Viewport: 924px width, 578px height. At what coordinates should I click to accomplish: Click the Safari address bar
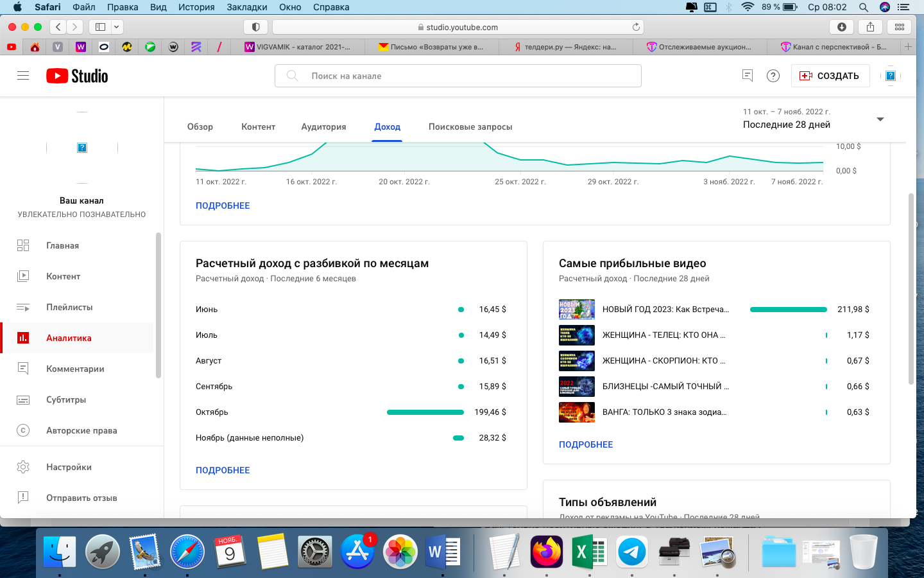point(458,27)
